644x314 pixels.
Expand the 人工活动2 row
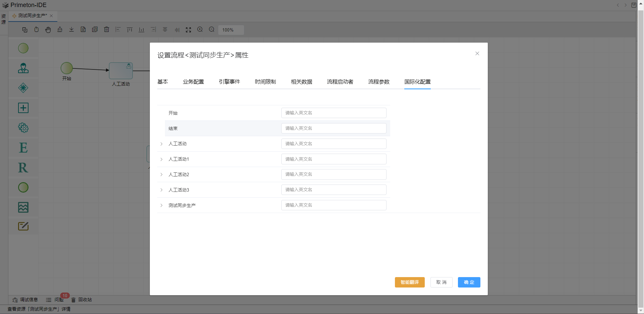point(161,175)
